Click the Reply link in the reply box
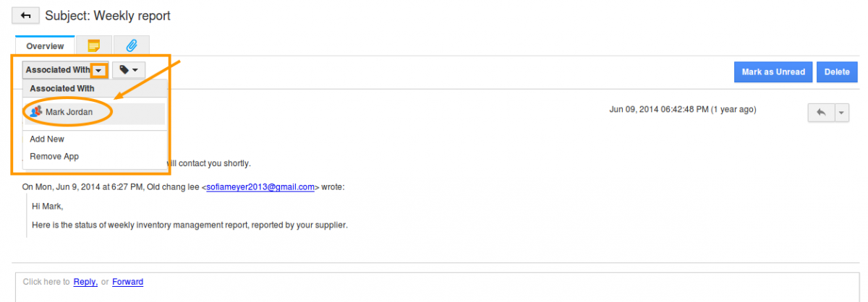The width and height of the screenshot is (868, 302). (85, 282)
